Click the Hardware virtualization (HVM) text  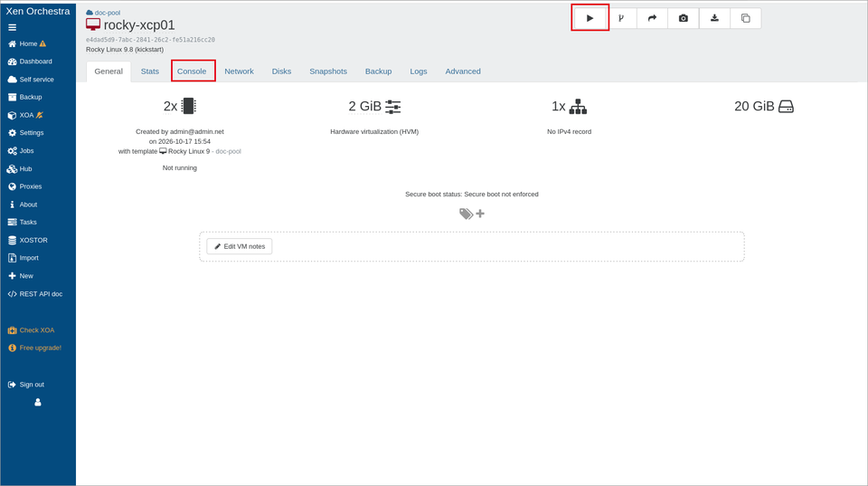pyautogui.click(x=374, y=132)
